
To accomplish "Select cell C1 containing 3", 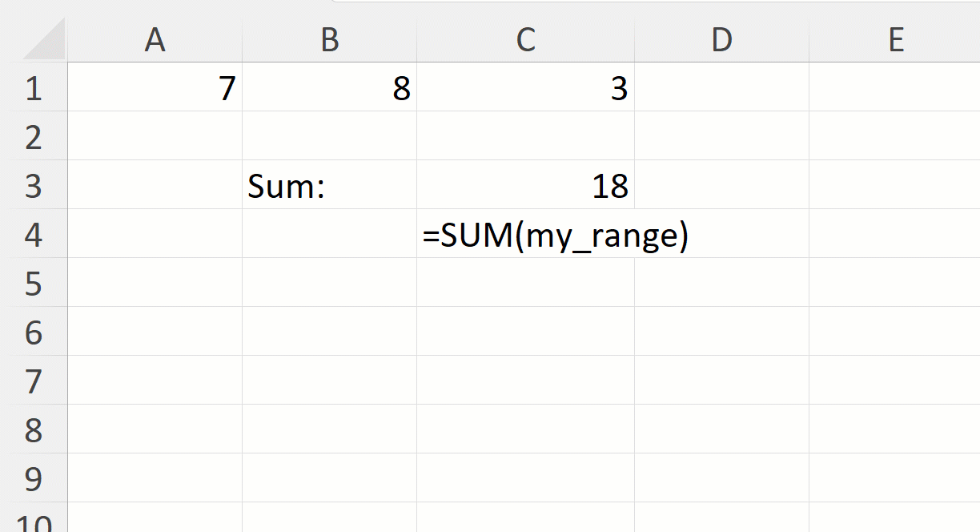I will (x=525, y=88).
